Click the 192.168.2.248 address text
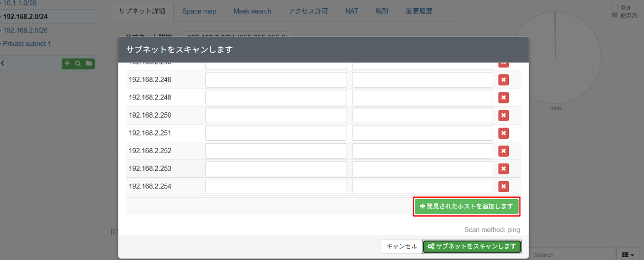 (x=150, y=97)
